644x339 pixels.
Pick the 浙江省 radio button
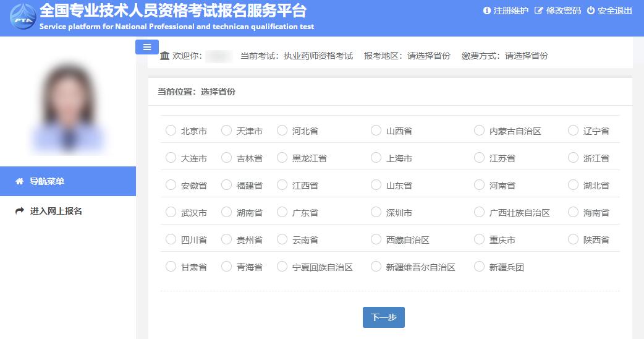click(574, 158)
